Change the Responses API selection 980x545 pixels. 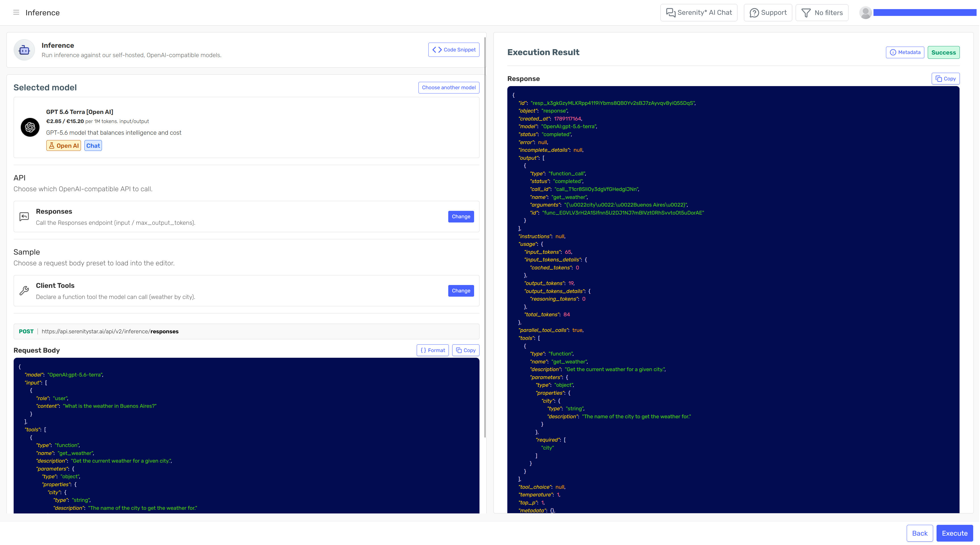pos(461,217)
